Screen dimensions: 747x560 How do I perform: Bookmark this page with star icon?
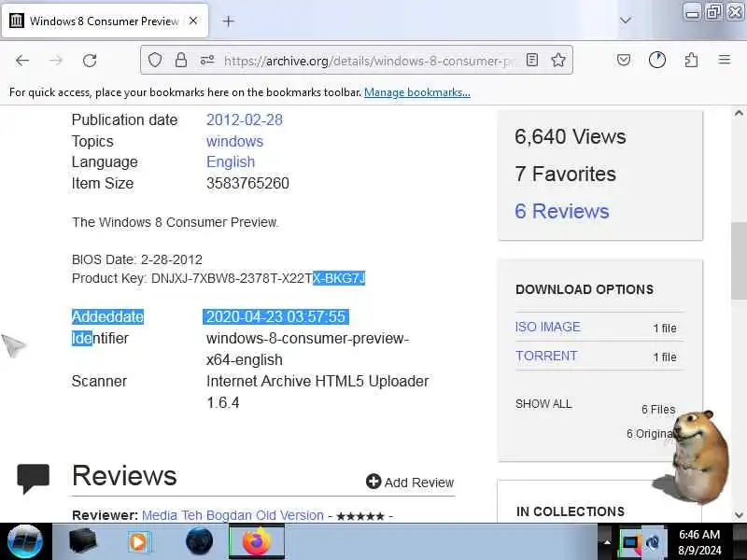click(558, 60)
